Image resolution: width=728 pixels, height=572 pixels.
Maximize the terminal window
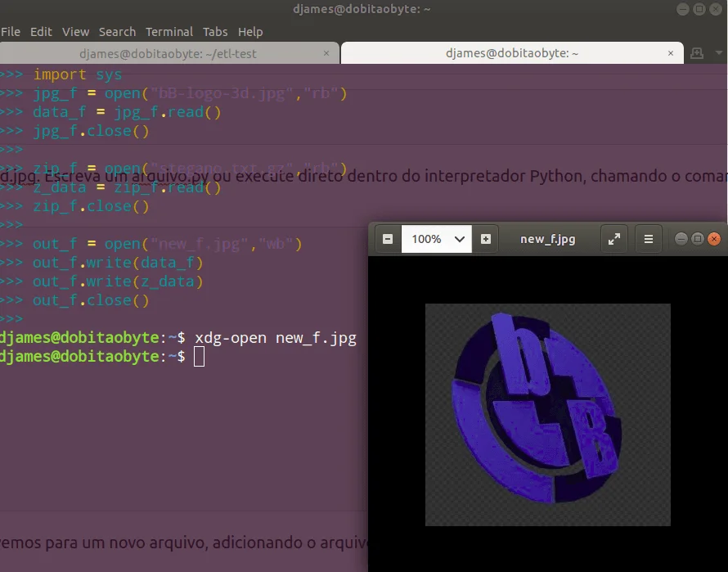click(699, 9)
